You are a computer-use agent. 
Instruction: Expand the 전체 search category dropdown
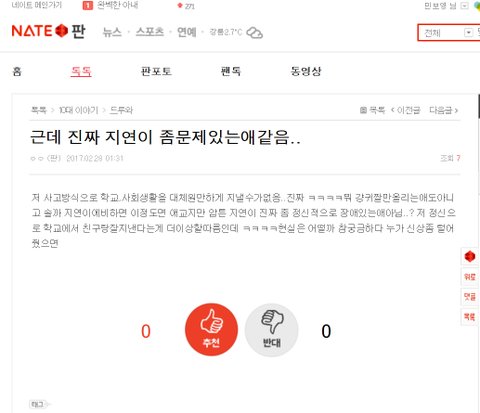(468, 33)
